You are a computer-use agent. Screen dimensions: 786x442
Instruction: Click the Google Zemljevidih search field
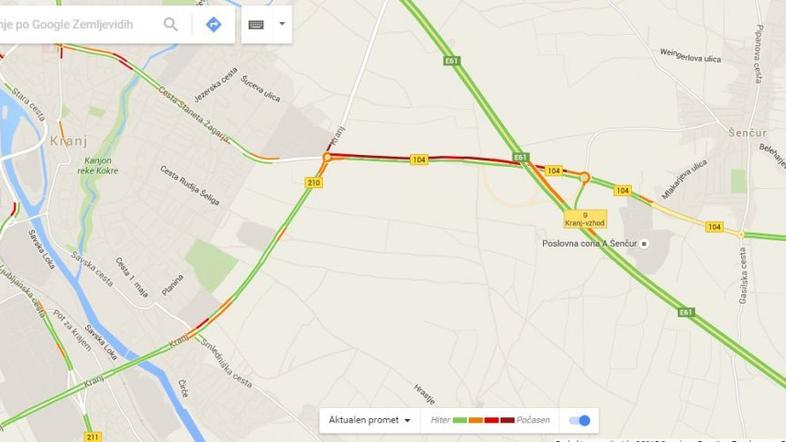(80, 24)
